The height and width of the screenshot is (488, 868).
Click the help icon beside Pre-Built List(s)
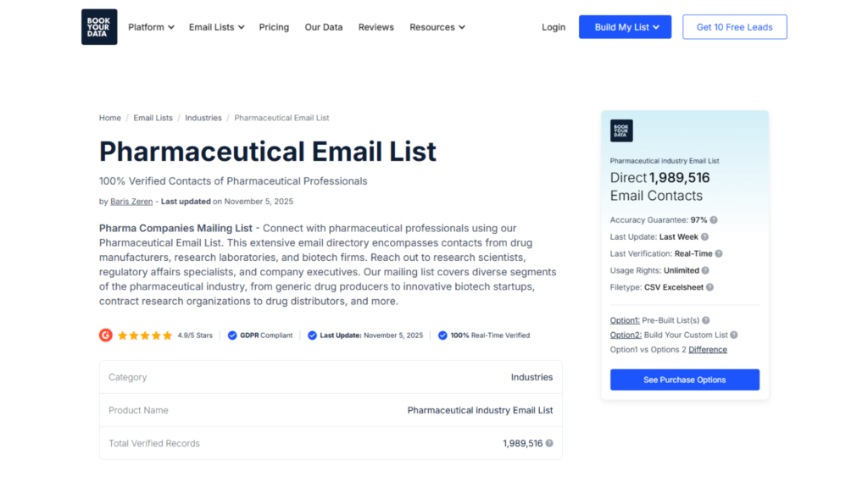[x=706, y=320]
